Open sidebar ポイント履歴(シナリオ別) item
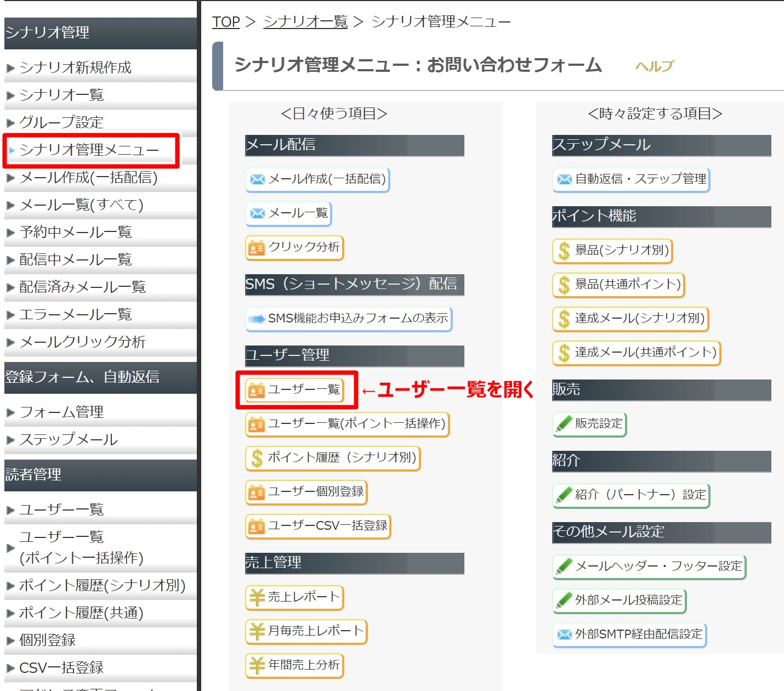 (103, 585)
